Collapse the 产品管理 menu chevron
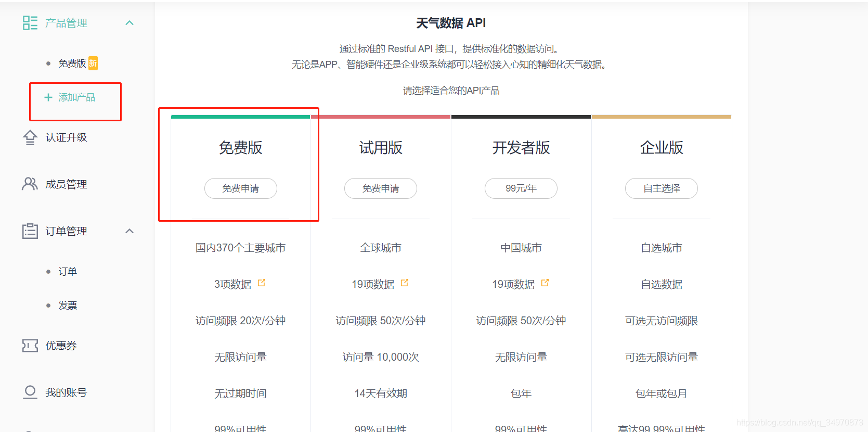Image resolution: width=868 pixels, height=432 pixels. click(129, 23)
